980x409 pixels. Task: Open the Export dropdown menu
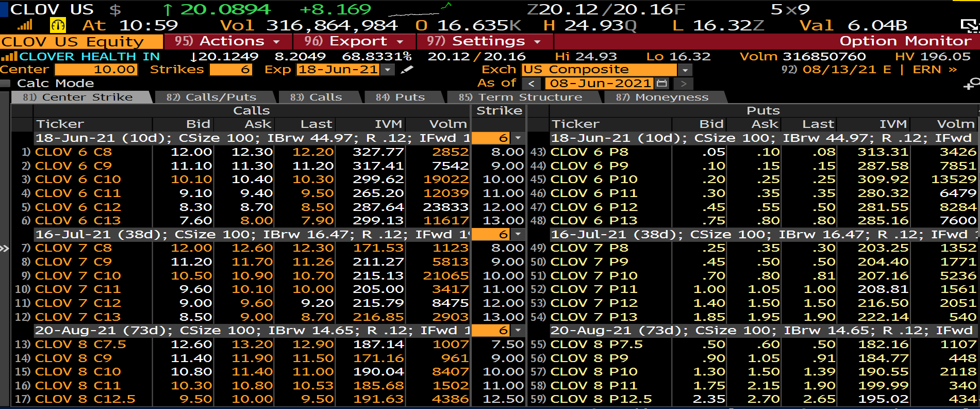tap(354, 41)
